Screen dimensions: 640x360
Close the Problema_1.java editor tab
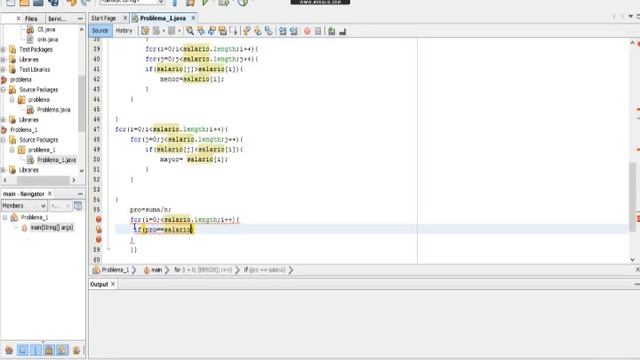(193, 18)
